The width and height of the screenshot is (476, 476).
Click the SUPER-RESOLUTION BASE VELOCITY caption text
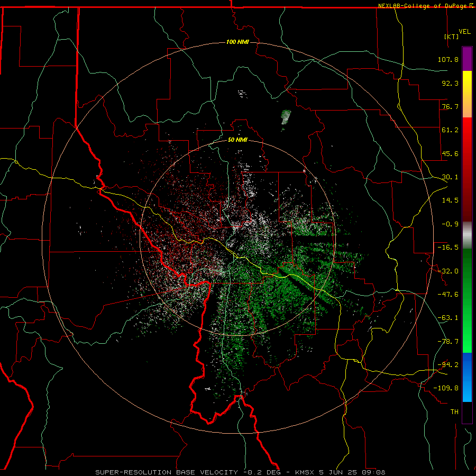pyautogui.click(x=167, y=472)
